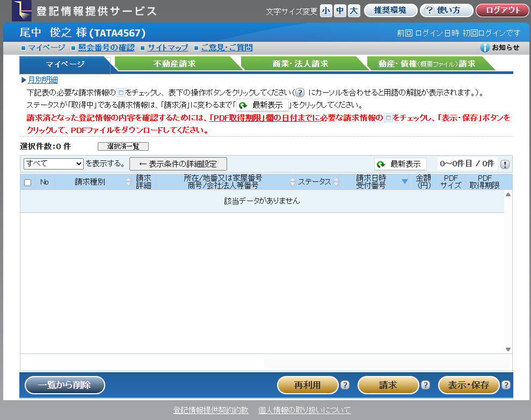
Task: Click the exclamation icon near 0件 count
Action: coord(505,165)
